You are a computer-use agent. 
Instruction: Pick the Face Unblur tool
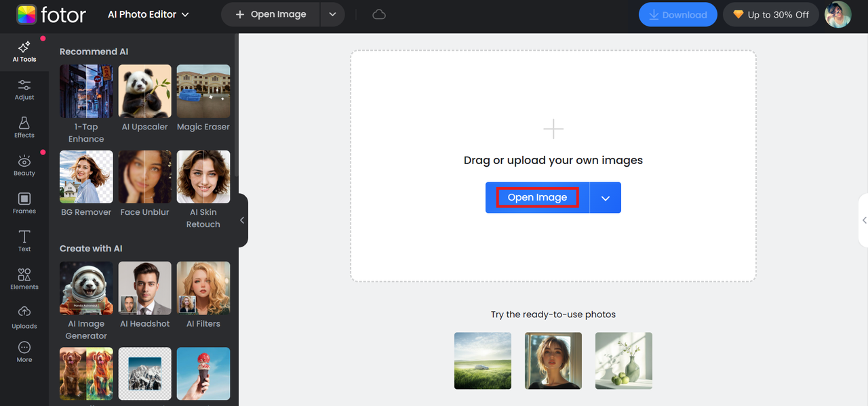144,184
